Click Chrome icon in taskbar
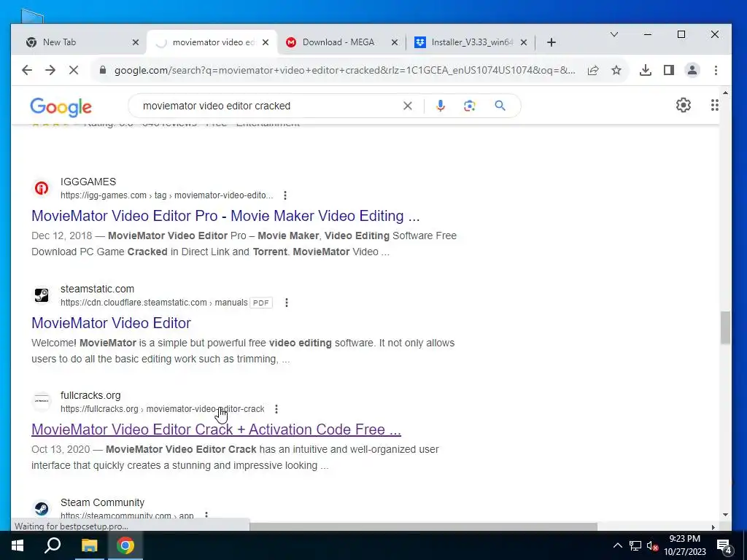 click(x=125, y=545)
